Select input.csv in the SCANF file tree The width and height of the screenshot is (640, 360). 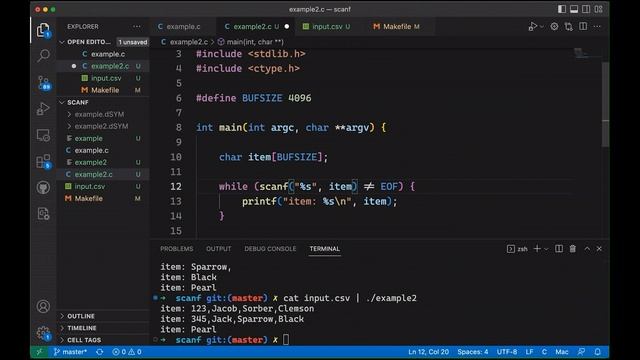tap(103, 186)
